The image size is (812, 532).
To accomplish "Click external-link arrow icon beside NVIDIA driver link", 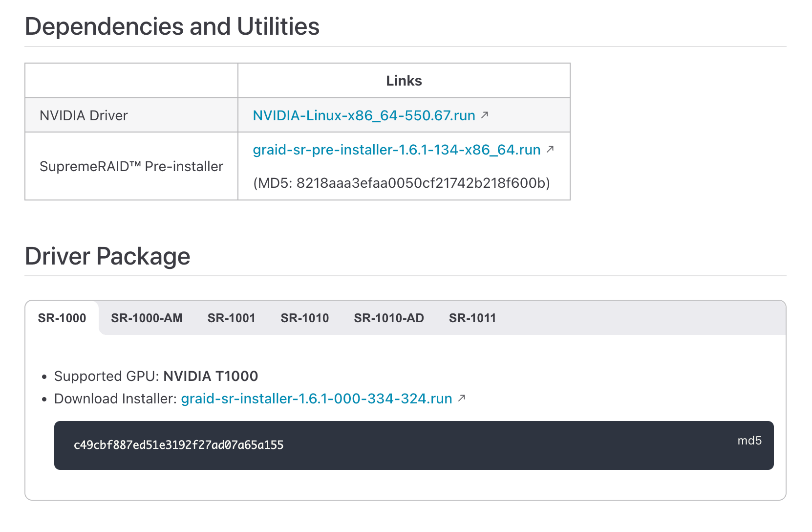I will [485, 115].
